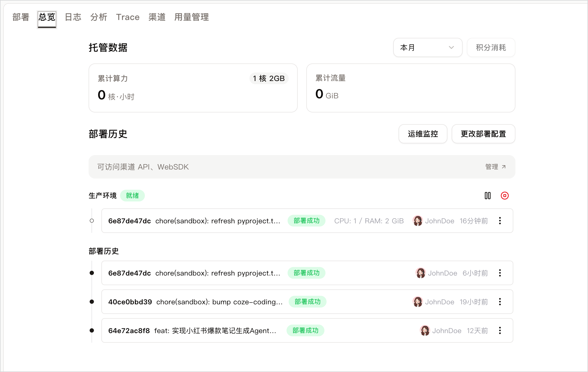The height and width of the screenshot is (372, 588).
Task: Open the Trace tab
Action: (128, 17)
